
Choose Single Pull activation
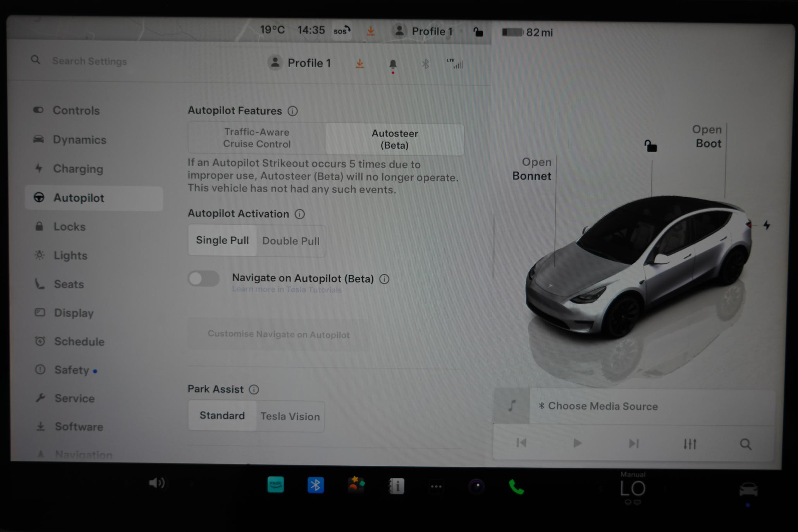click(222, 240)
